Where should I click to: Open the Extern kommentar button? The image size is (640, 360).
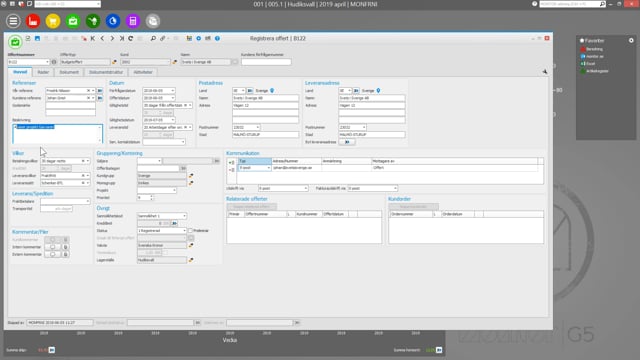click(x=52, y=254)
